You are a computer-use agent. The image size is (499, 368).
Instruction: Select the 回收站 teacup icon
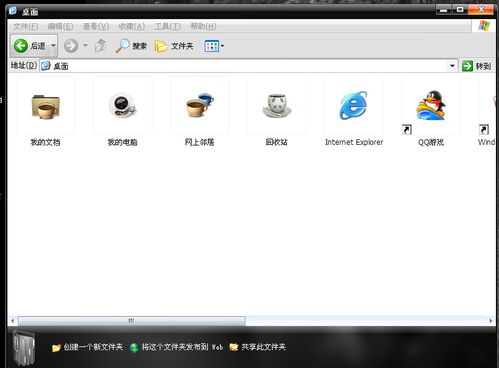coord(276,106)
